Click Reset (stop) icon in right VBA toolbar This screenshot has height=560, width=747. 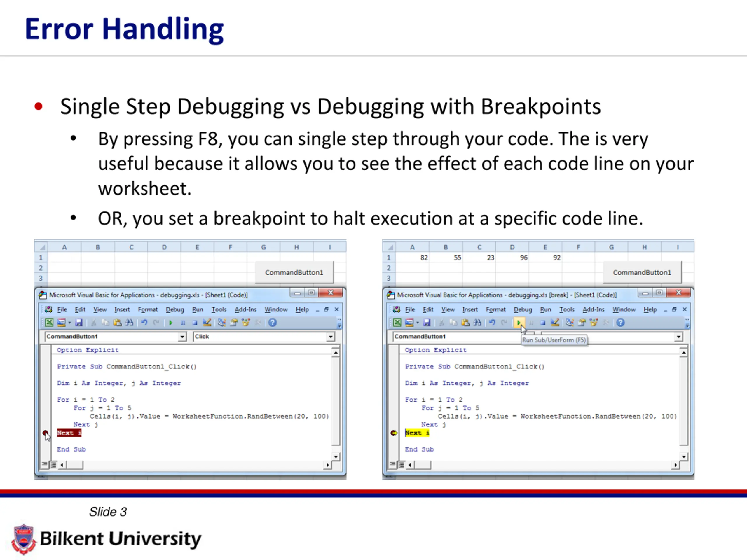point(542,323)
